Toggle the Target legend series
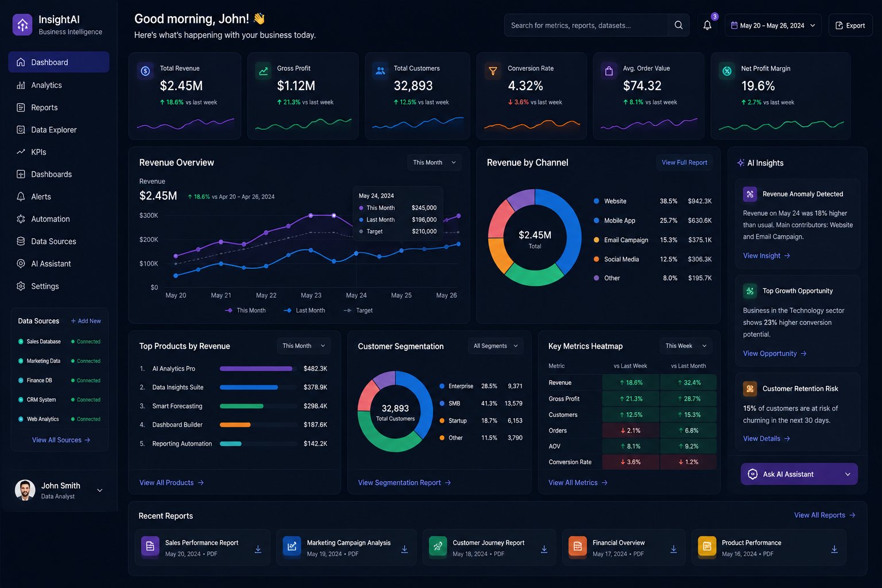 (x=358, y=311)
